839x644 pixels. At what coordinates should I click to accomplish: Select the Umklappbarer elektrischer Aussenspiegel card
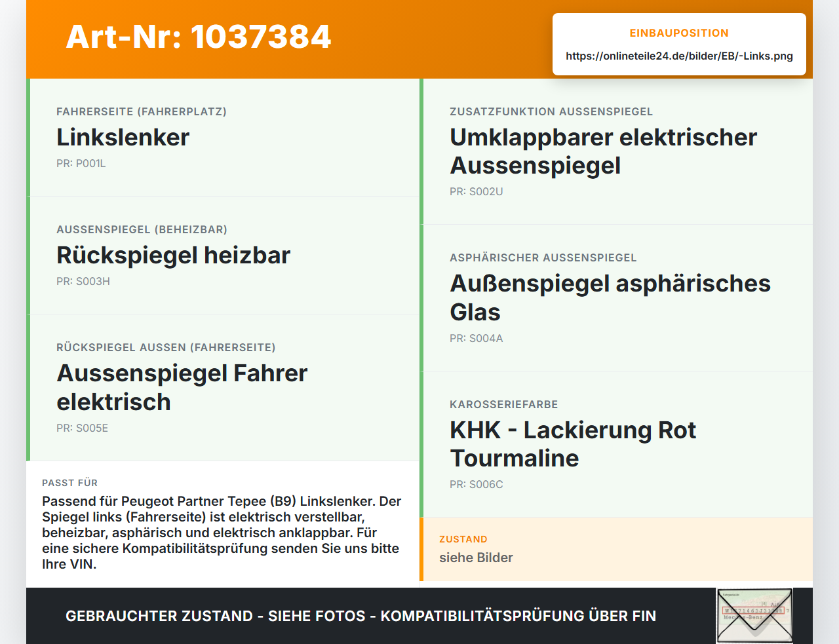tap(616, 151)
